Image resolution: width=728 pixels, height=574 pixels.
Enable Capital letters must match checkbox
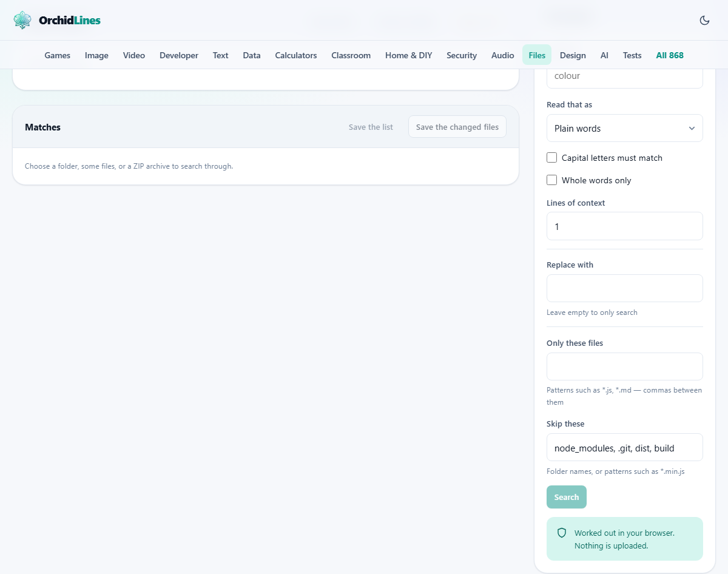coord(552,158)
